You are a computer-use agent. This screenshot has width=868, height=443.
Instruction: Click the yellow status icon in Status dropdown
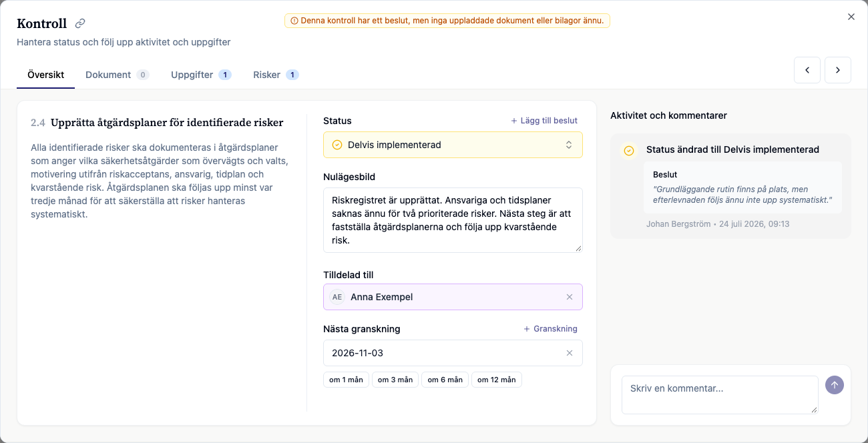[337, 145]
